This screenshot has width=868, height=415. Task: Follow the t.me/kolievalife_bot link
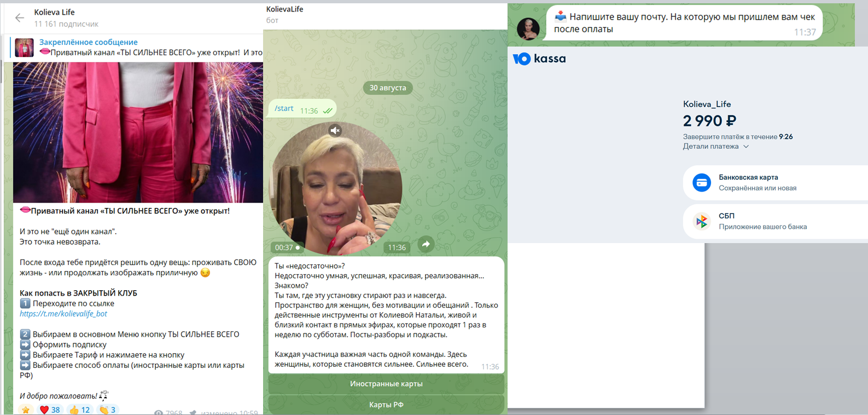point(63,314)
